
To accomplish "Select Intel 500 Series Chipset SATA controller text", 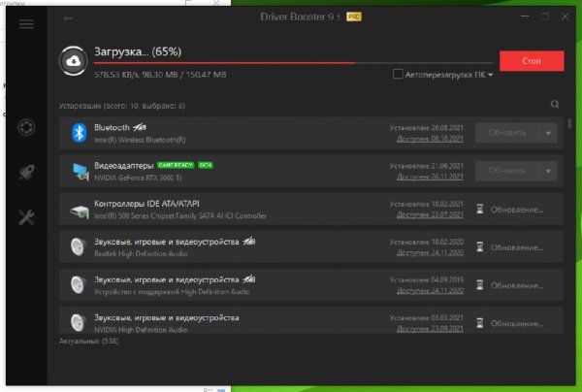I will click(180, 215).
